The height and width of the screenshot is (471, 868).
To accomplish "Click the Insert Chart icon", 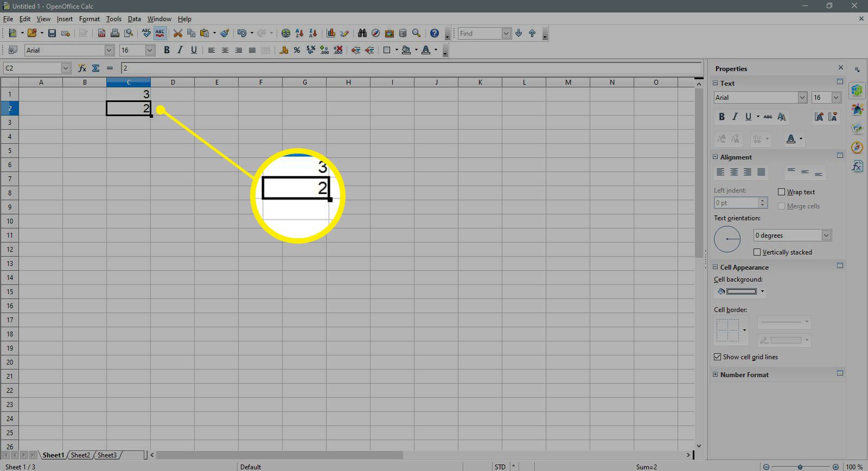I will click(x=331, y=33).
